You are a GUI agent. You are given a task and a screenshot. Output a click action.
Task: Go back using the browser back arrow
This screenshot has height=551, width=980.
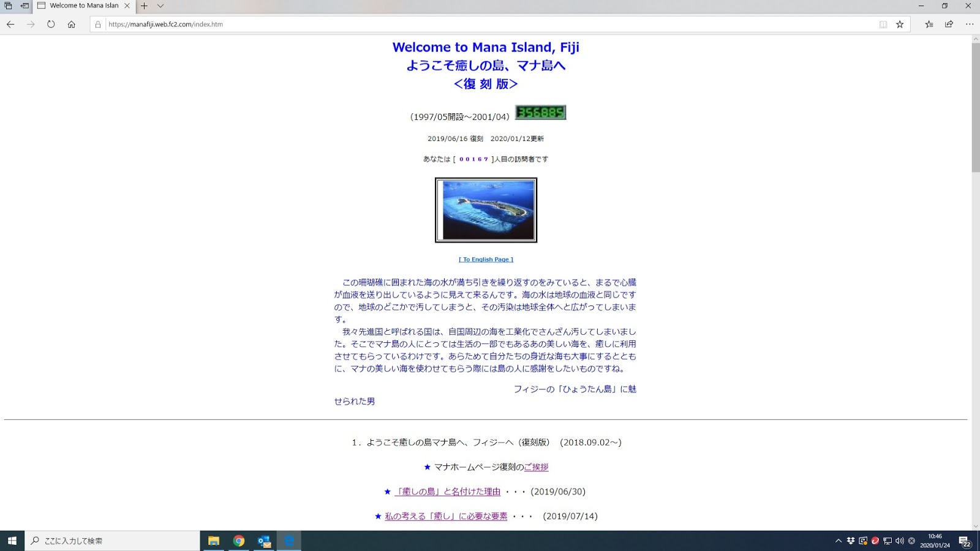[x=10, y=24]
